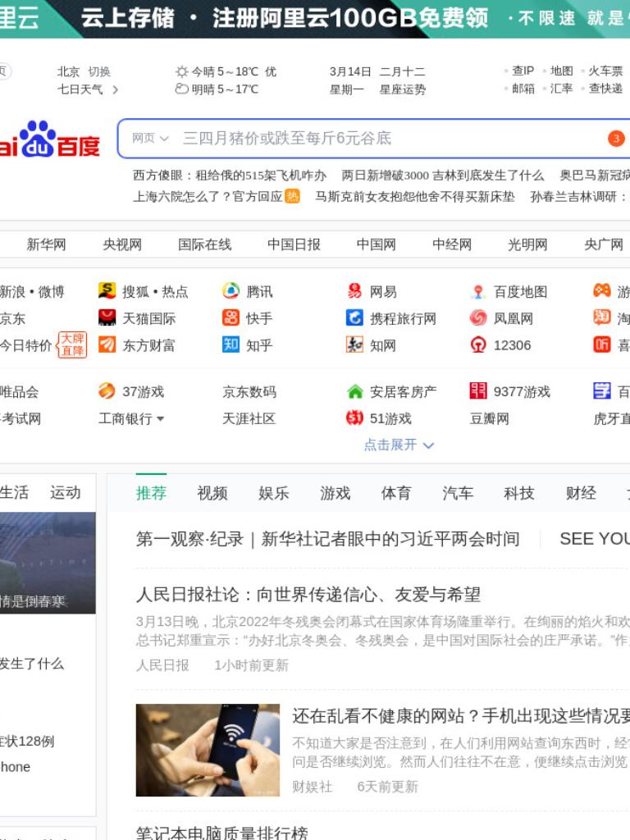Click the 大牌直降 promo tag

[72, 345]
